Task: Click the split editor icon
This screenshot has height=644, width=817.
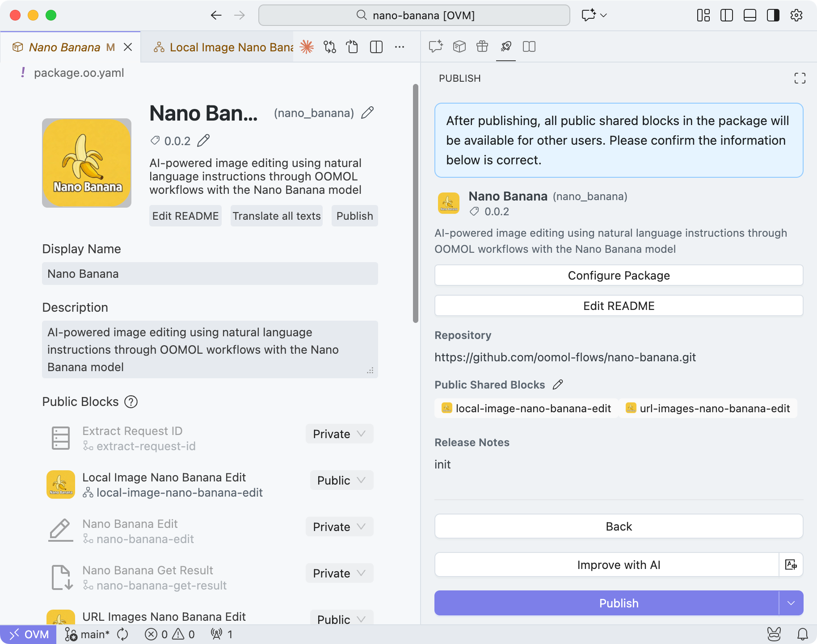Action: click(x=376, y=47)
